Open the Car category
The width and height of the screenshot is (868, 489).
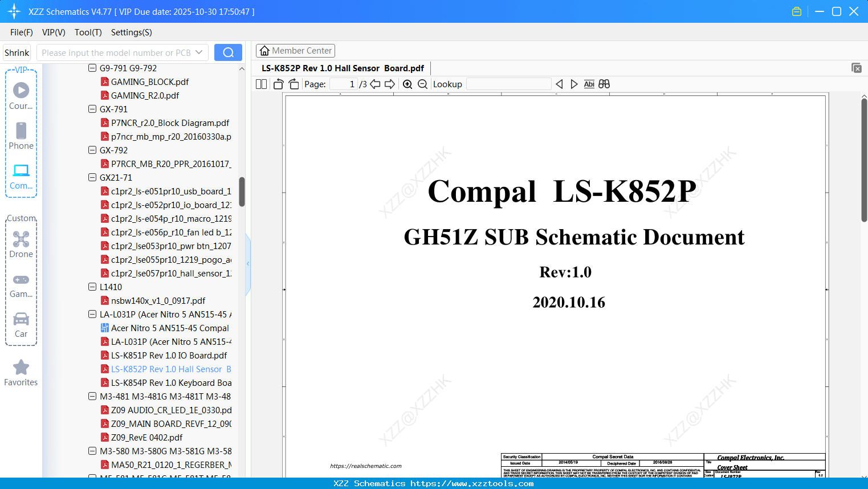(x=21, y=319)
